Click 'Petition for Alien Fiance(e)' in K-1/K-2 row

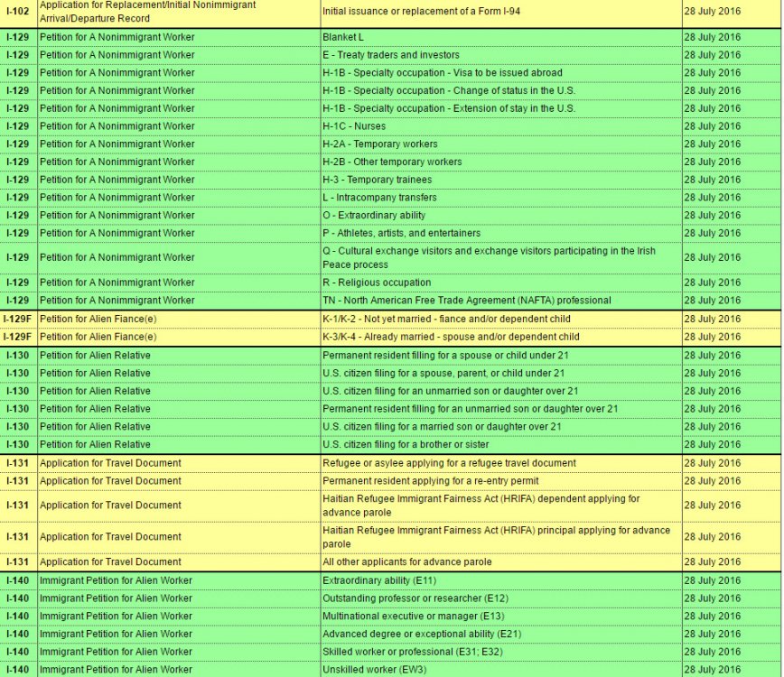click(179, 320)
